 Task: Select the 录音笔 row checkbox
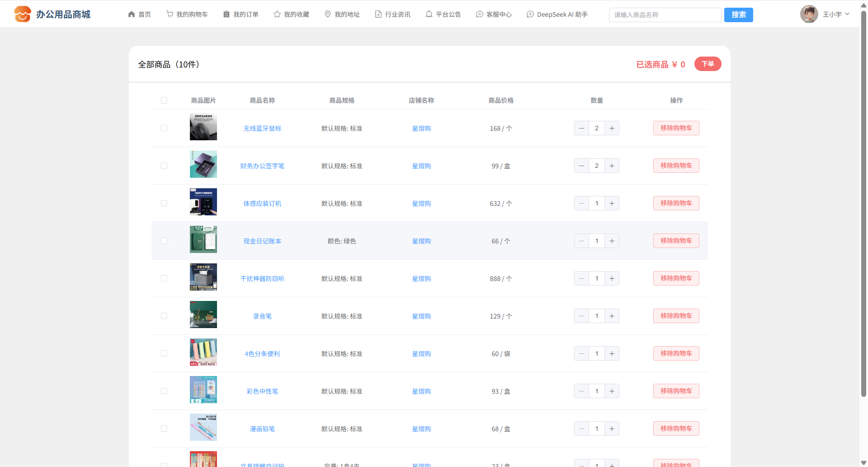(164, 316)
